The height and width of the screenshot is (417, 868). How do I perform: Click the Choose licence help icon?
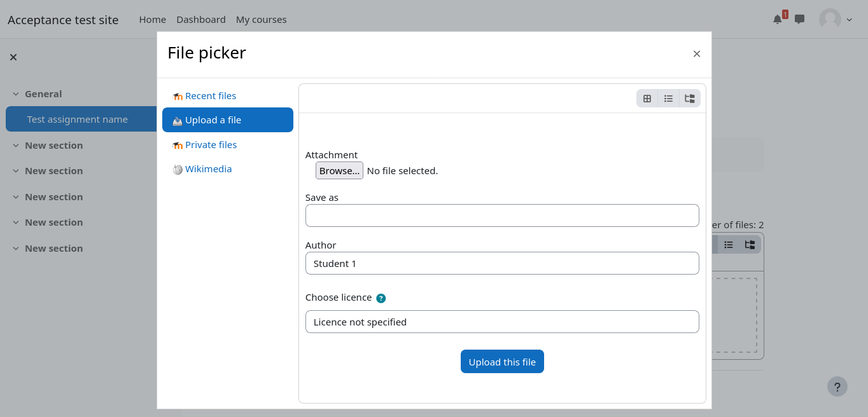(381, 298)
